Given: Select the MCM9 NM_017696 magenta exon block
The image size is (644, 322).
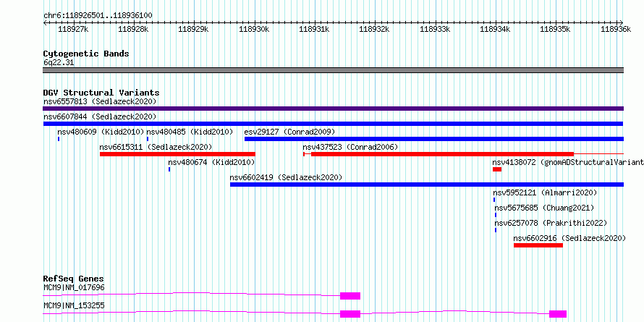Looking at the screenshot, I should 350,296.
